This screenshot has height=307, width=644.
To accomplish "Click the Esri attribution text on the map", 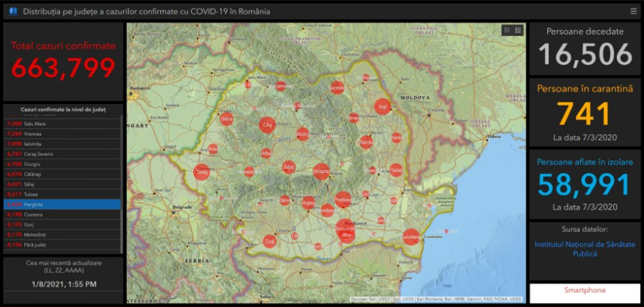I will click(436, 299).
